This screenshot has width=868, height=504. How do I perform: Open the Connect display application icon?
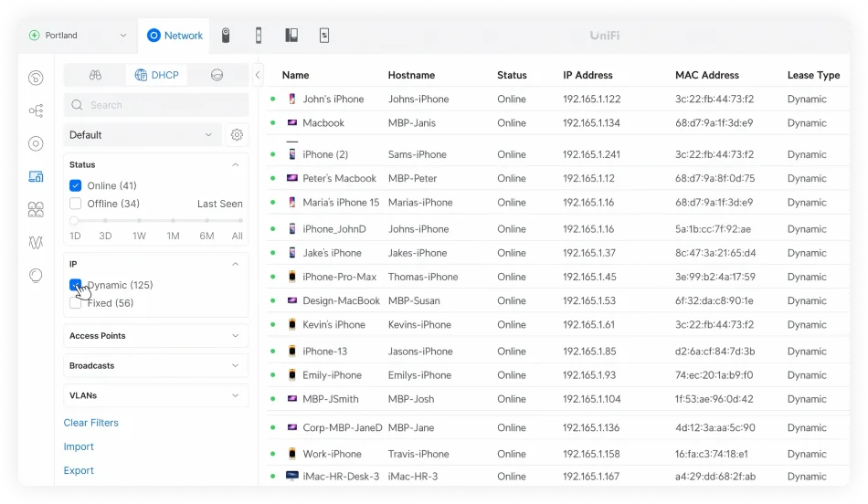[324, 36]
